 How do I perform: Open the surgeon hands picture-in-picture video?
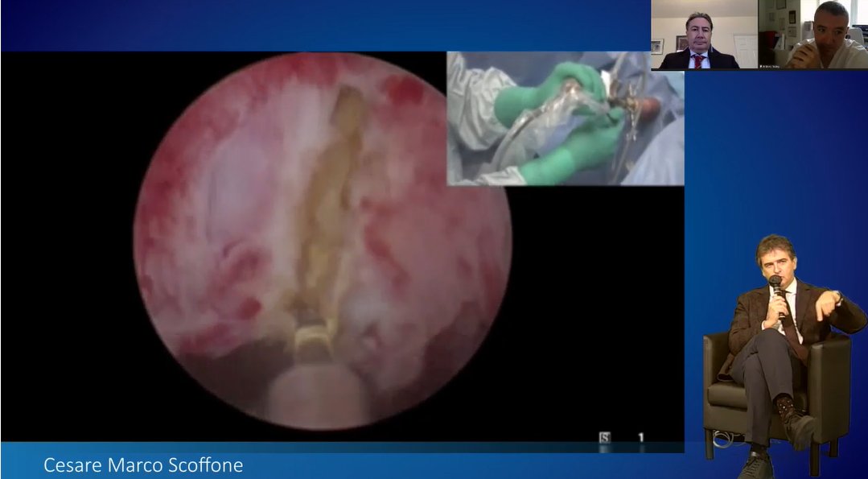566,118
